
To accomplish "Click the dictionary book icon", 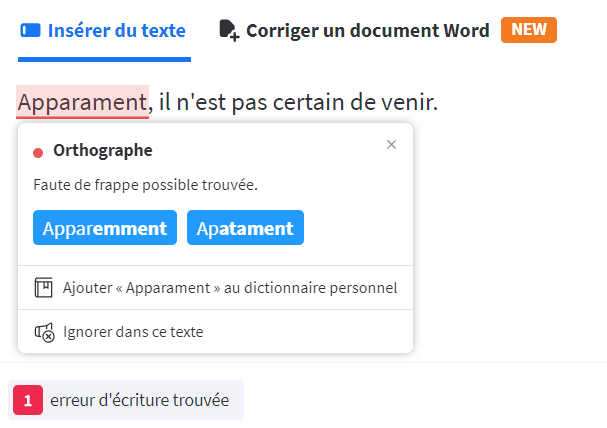I will (43, 288).
